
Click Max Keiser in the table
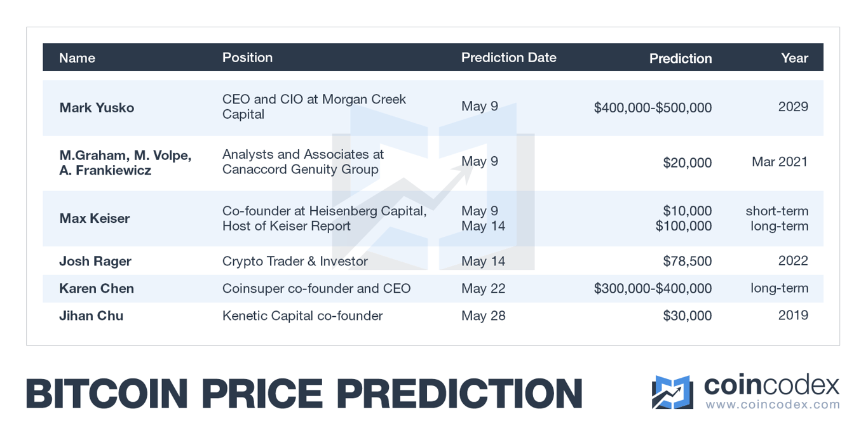tap(95, 218)
